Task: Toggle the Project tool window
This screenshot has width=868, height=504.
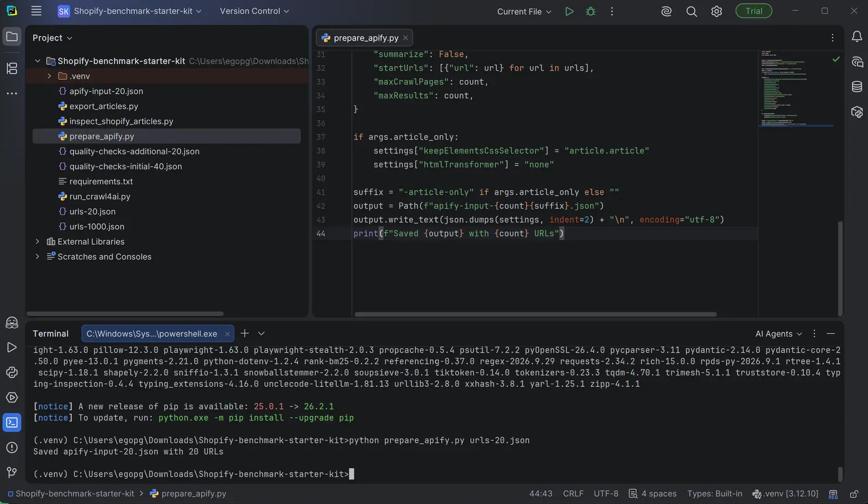Action: pyautogui.click(x=12, y=37)
